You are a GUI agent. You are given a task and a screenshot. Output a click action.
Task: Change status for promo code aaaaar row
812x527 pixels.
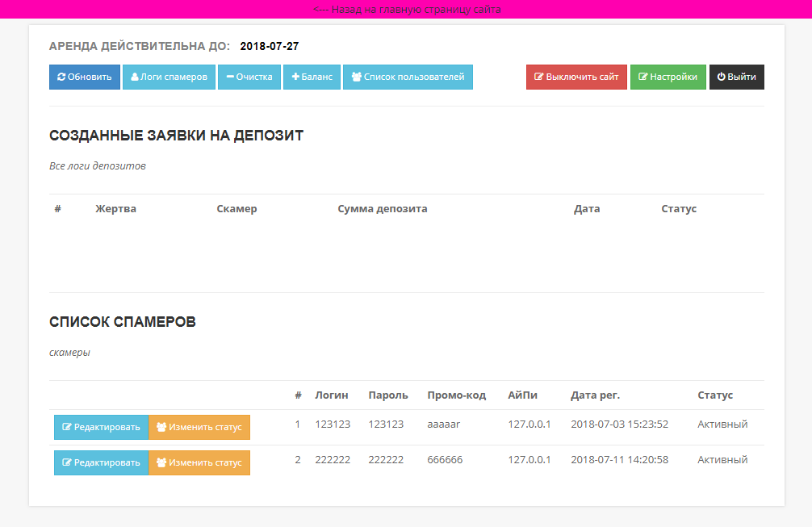pos(199,428)
